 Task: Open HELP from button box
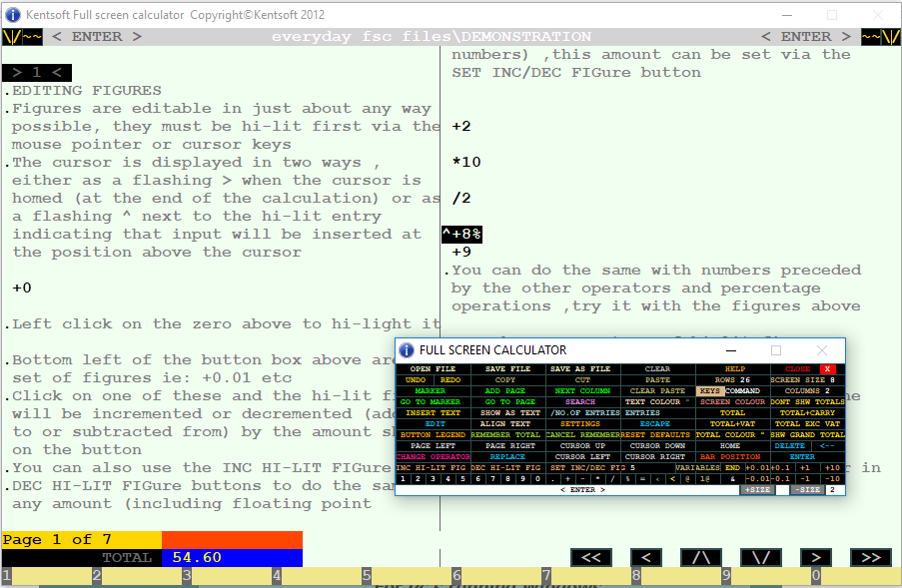(734, 369)
